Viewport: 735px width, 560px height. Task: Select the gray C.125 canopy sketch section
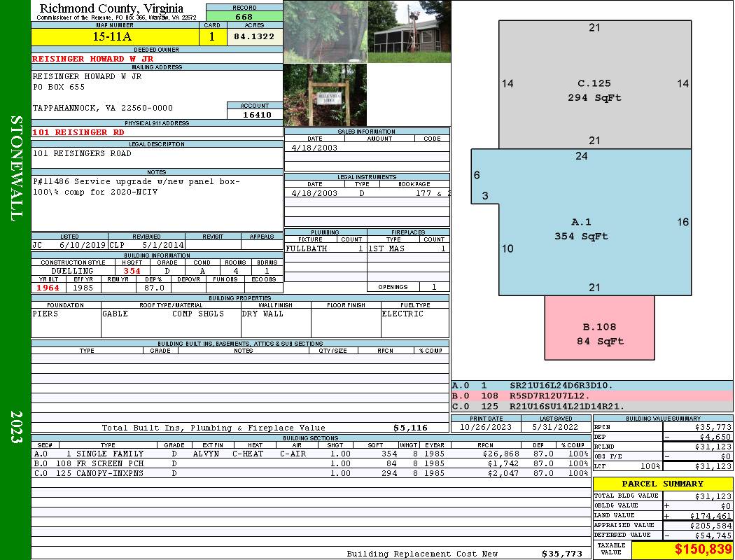pos(595,85)
